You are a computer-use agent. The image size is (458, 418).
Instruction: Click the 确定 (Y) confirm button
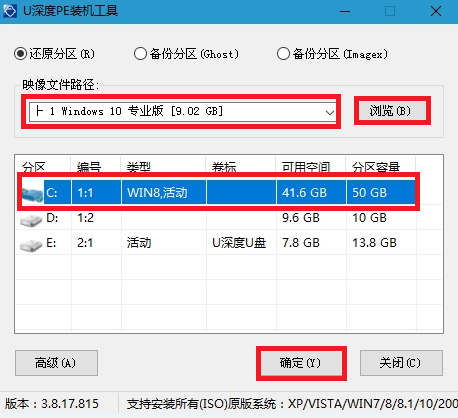(301, 363)
